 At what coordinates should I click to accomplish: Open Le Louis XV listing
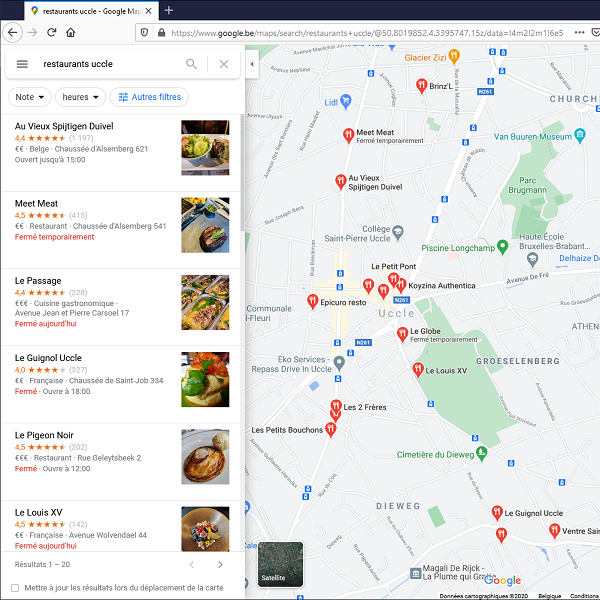(121, 526)
